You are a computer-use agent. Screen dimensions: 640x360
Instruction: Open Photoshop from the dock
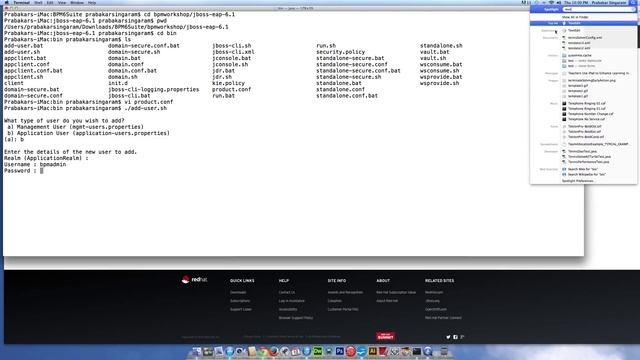pyautogui.click(x=340, y=351)
